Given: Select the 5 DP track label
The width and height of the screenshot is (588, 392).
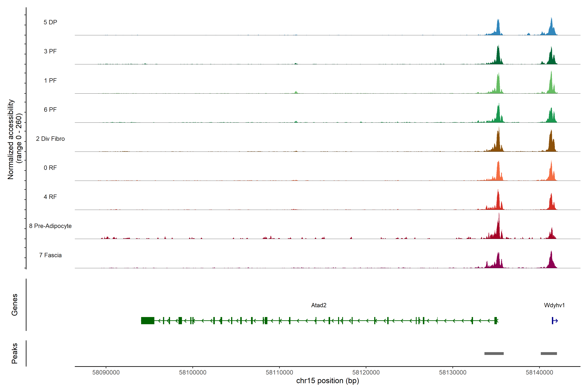Looking at the screenshot, I should [x=50, y=22].
